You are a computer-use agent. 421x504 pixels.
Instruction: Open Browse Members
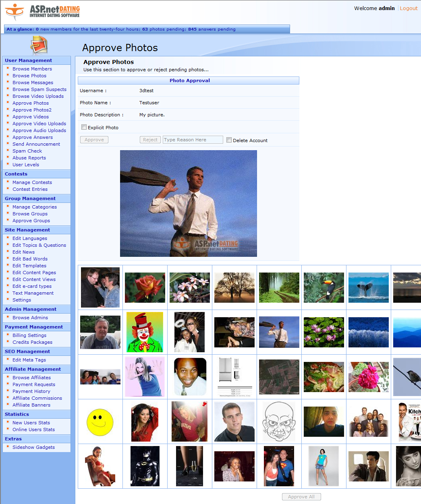32,68
